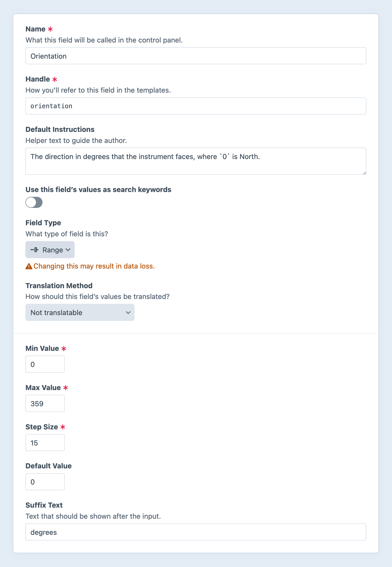Expand the Not translatable selection list
The height and width of the screenshot is (567, 392).
click(x=80, y=312)
